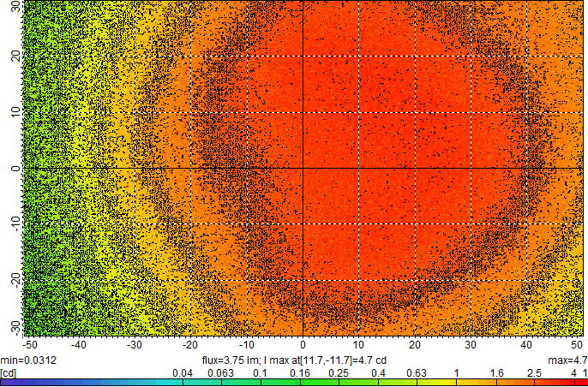Click the -30 horizontal axis label
The image size is (588, 387).
[x=135, y=343]
